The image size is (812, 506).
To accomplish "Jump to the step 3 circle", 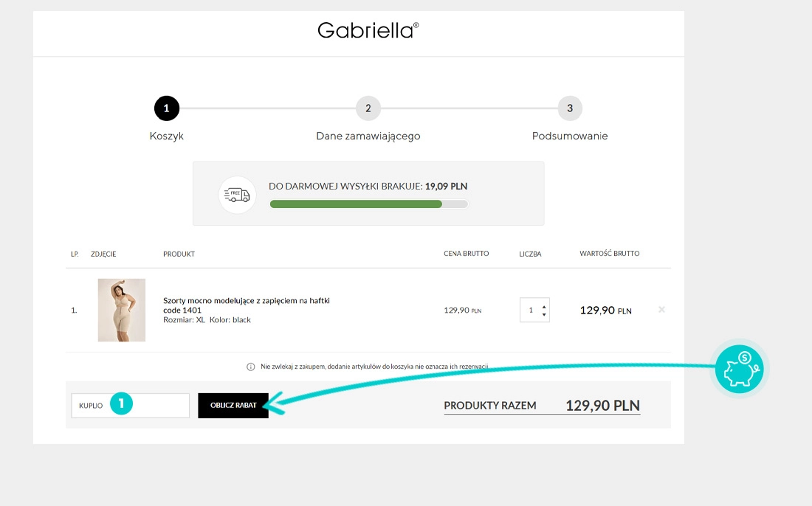I will pos(570,108).
